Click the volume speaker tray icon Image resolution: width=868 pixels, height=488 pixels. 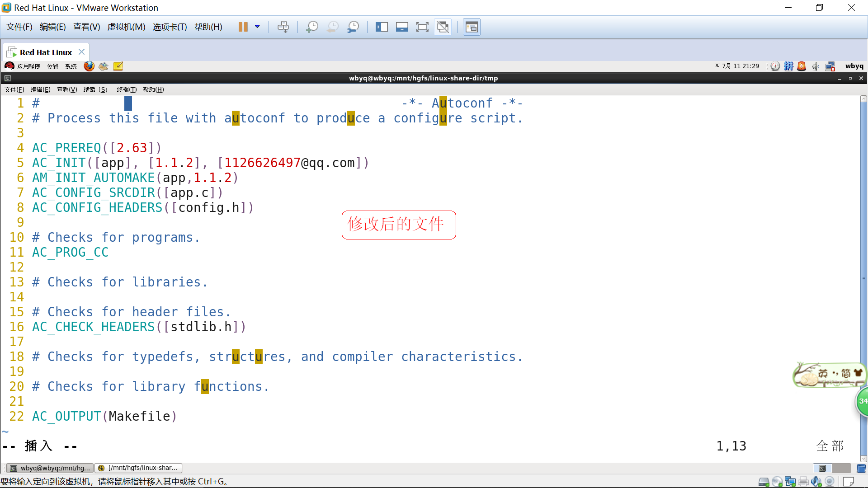coord(816,66)
